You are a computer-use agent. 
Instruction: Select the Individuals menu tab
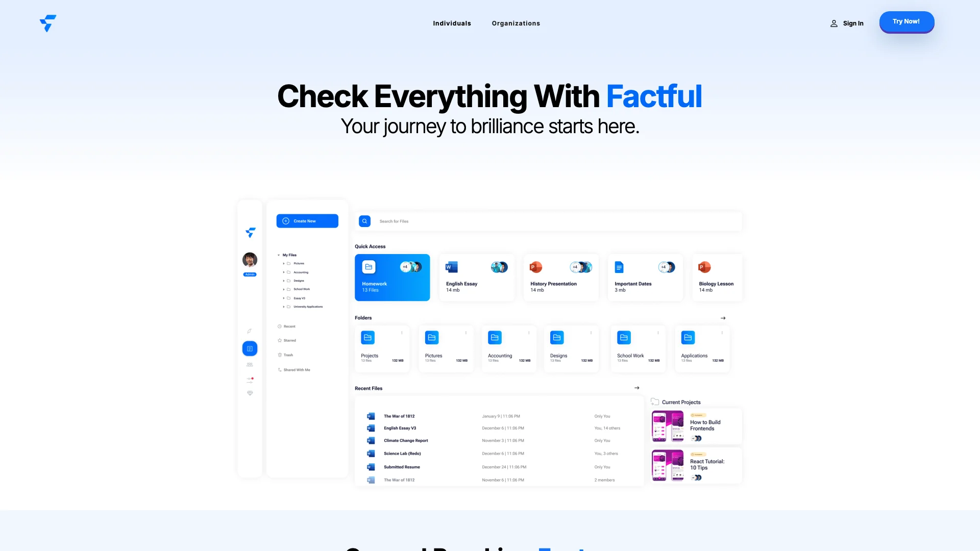[x=452, y=23]
